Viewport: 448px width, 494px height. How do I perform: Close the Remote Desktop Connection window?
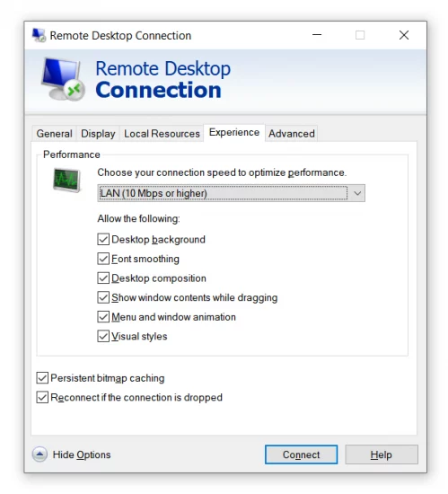[404, 35]
